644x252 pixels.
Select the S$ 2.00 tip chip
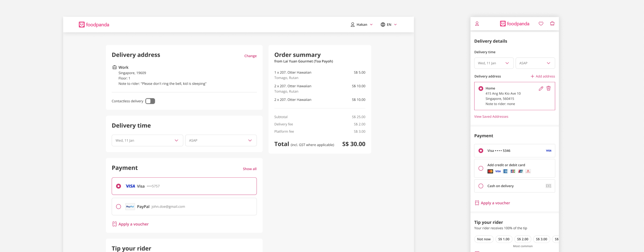pyautogui.click(x=523, y=239)
